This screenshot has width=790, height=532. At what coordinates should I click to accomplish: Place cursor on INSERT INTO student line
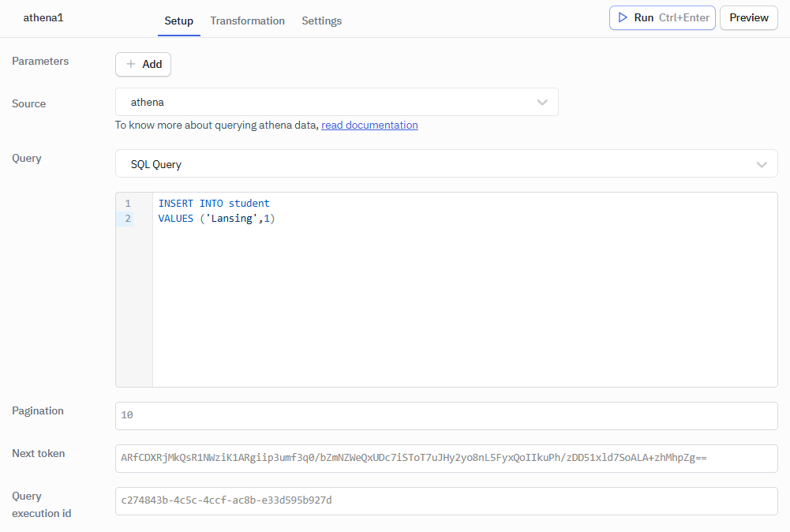coord(214,203)
